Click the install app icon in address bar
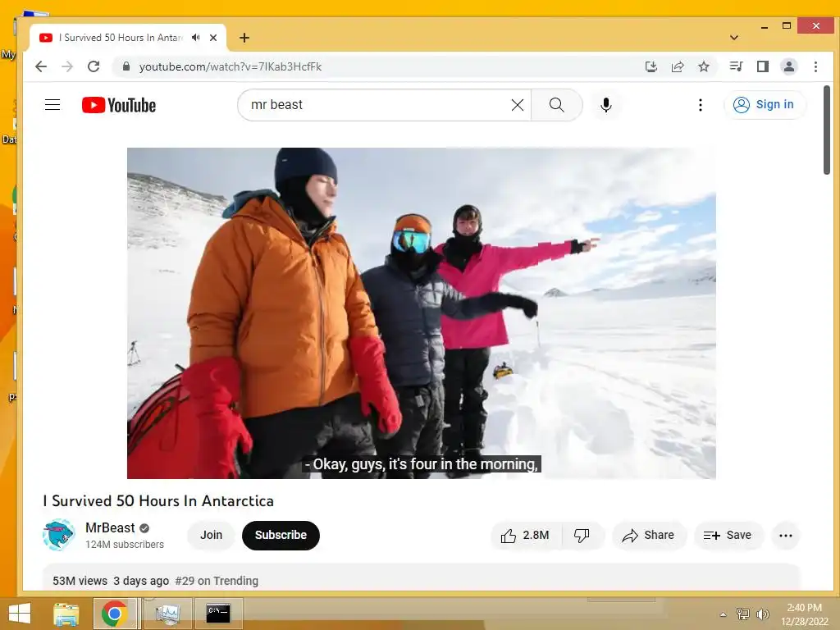 [x=651, y=66]
